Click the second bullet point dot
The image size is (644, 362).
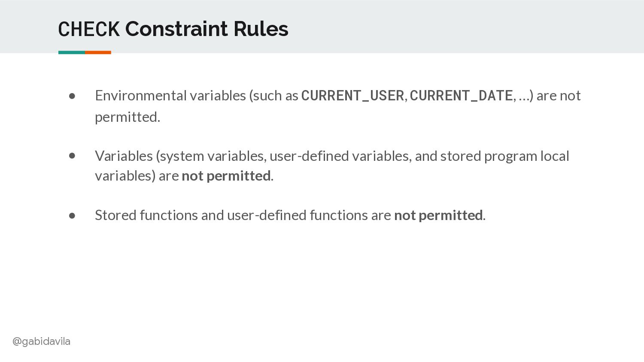click(x=72, y=156)
